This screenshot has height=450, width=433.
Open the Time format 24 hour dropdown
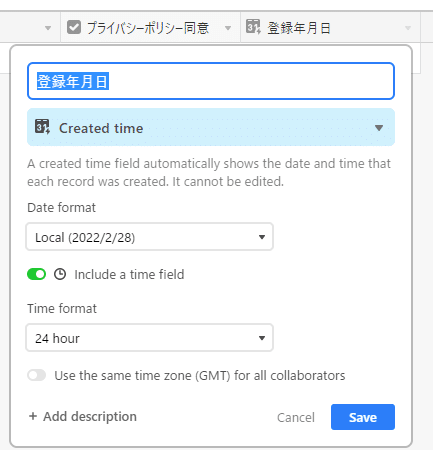click(150, 338)
